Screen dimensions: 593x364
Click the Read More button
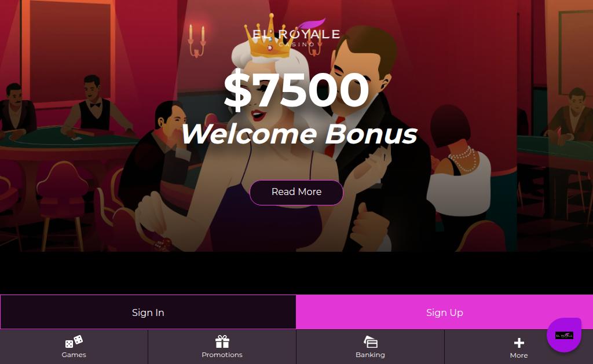click(x=296, y=192)
